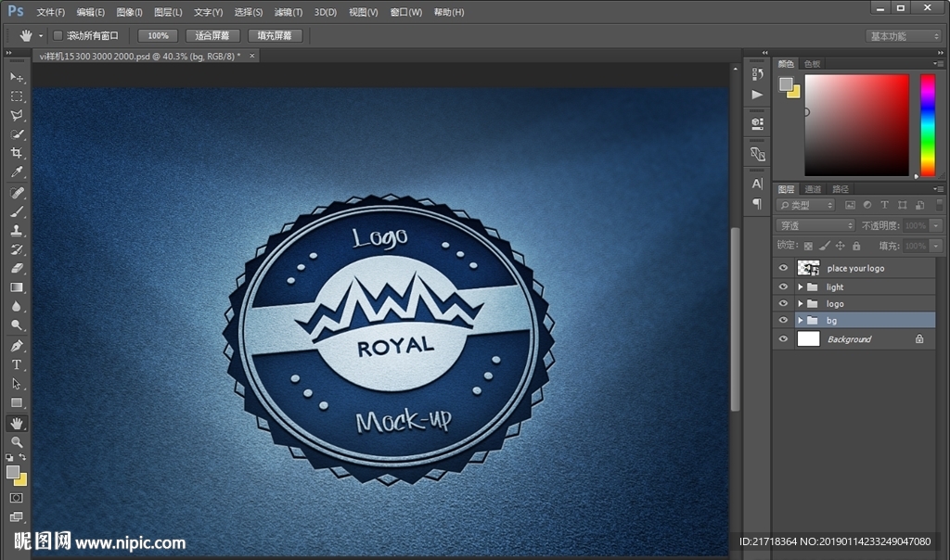Click the foreground color swatch in toolbox
The width and height of the screenshot is (950, 560).
click(x=12, y=472)
